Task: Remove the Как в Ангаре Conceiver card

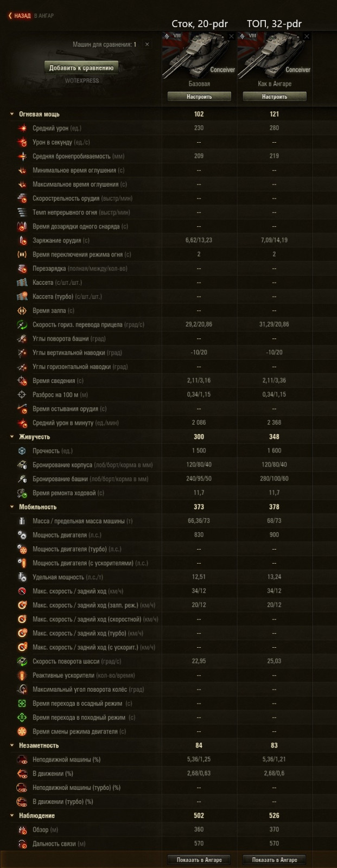Action: tap(307, 36)
